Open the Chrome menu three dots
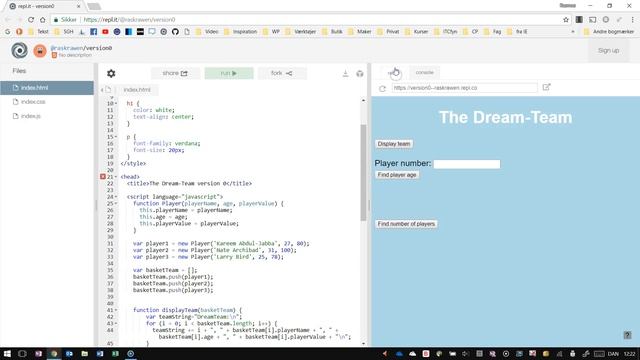The width and height of the screenshot is (640, 360). click(x=633, y=20)
